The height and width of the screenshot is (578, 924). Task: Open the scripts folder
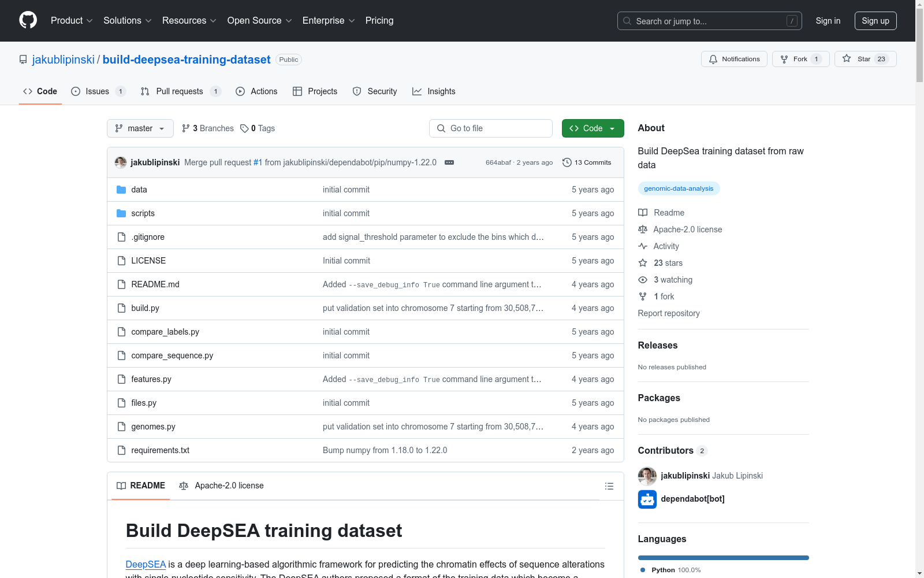click(x=143, y=213)
